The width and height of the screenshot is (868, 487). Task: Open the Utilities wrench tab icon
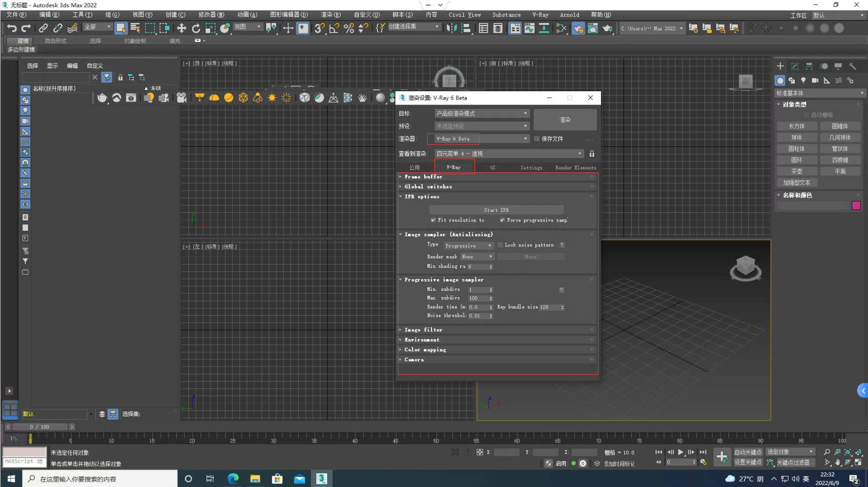click(x=852, y=66)
